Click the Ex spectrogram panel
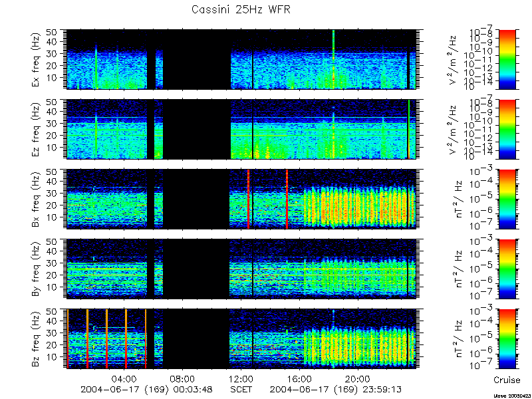Screen dimensions: 532x399 click(x=241, y=59)
